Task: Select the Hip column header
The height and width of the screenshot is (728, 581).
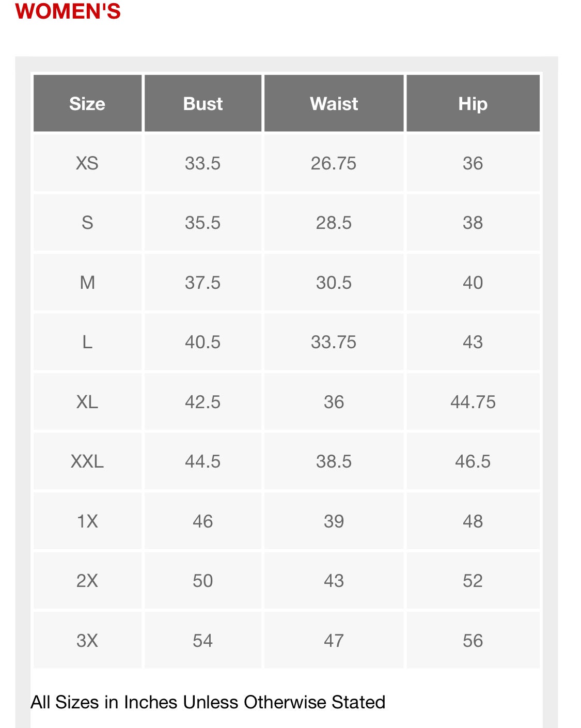Action: point(473,103)
